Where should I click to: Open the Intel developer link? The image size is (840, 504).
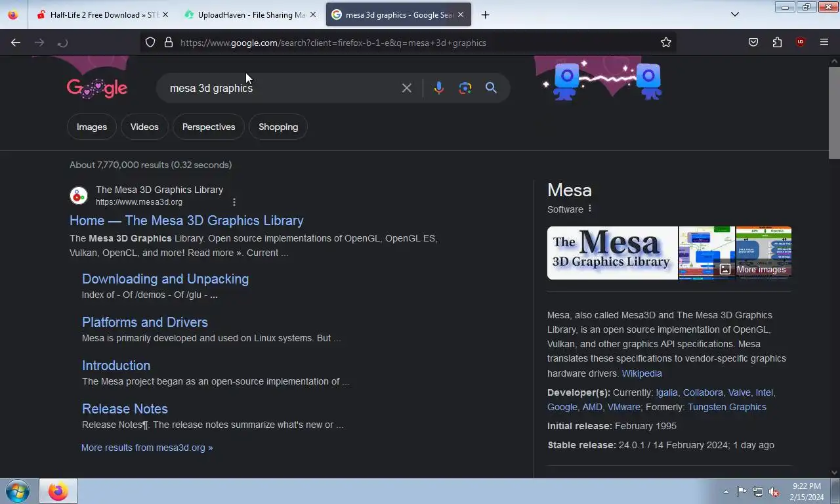(x=765, y=392)
